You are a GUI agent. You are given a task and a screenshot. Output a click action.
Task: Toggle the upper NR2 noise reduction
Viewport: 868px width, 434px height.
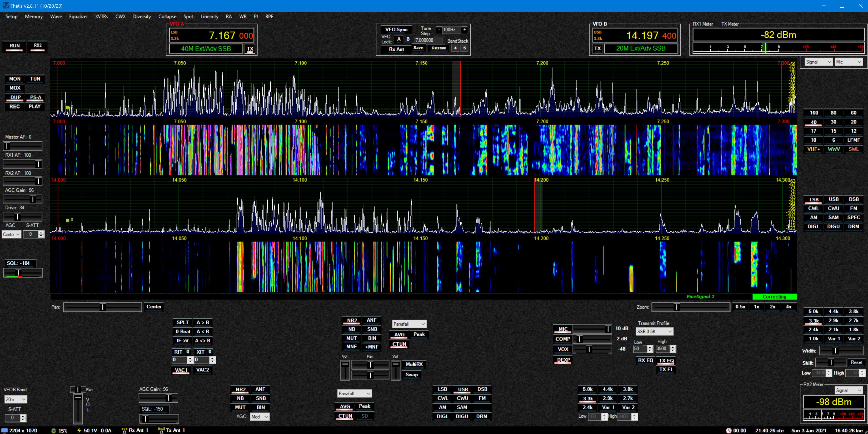[x=352, y=321]
